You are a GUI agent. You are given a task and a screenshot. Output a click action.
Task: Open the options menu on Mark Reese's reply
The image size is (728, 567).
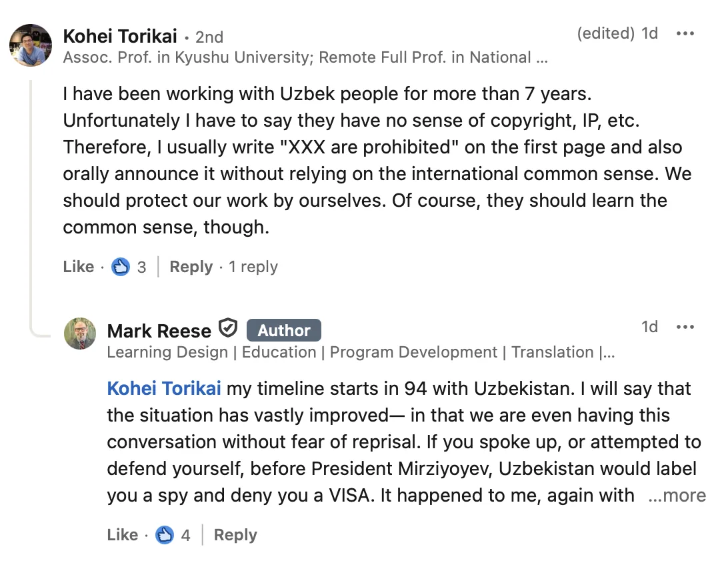(x=685, y=327)
